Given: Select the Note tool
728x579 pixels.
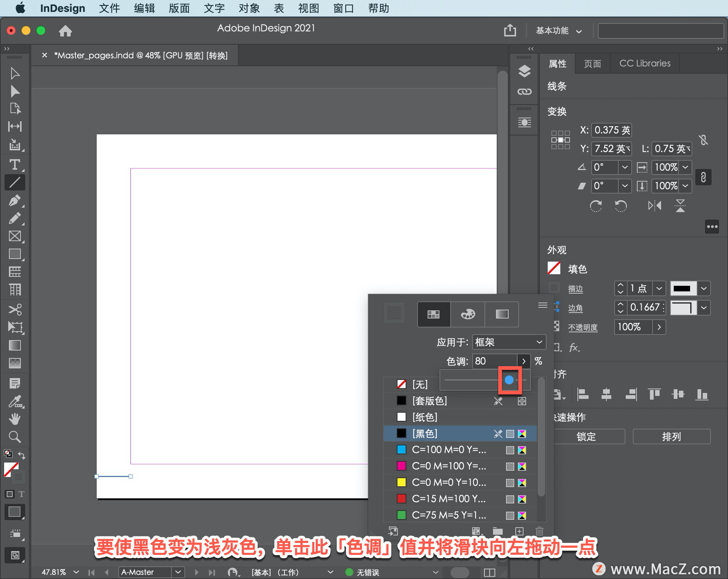Looking at the screenshot, I should point(15,383).
